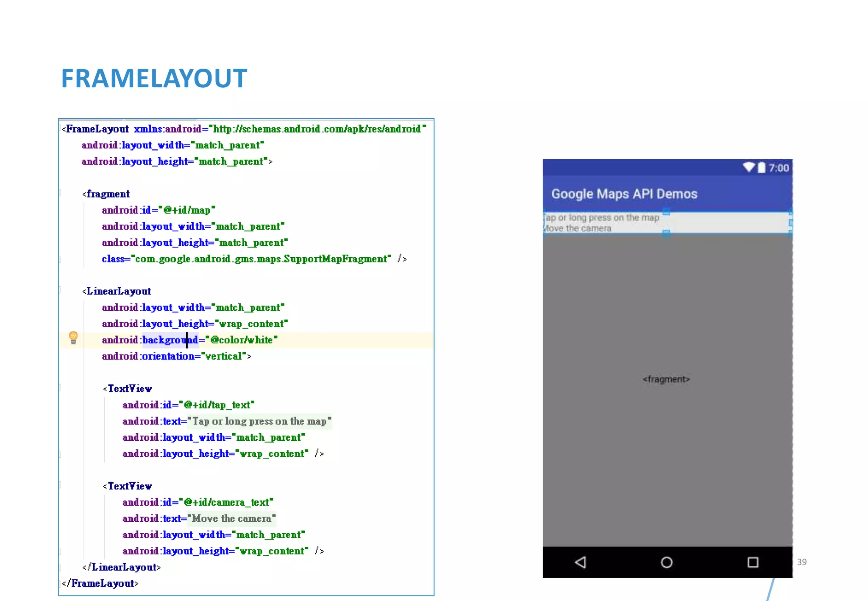
Task: Click the Google Maps API Demos title
Action: [x=624, y=194]
